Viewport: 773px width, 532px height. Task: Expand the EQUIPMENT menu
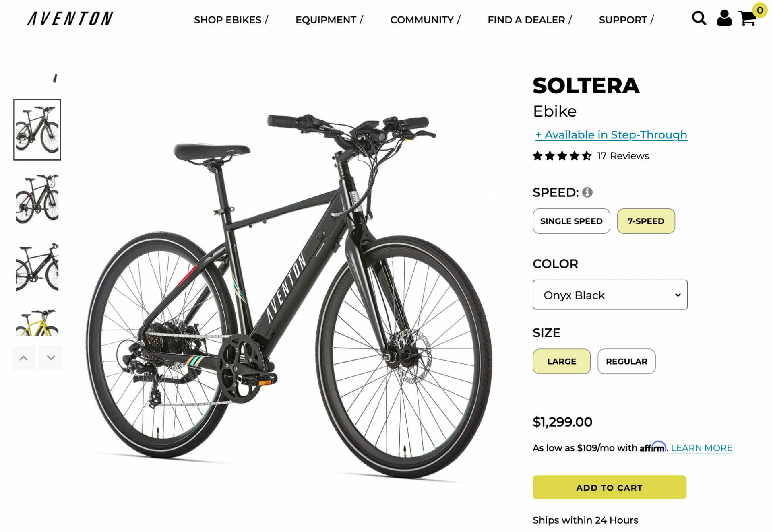(329, 19)
